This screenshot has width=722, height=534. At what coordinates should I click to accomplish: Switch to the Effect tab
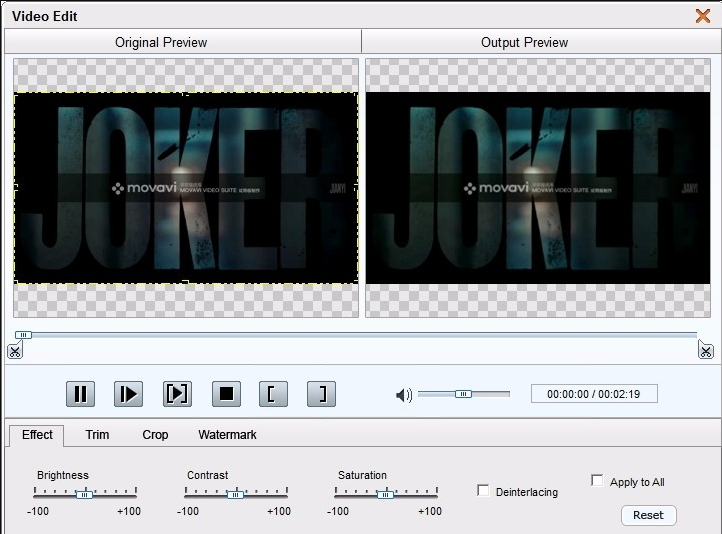pos(37,435)
